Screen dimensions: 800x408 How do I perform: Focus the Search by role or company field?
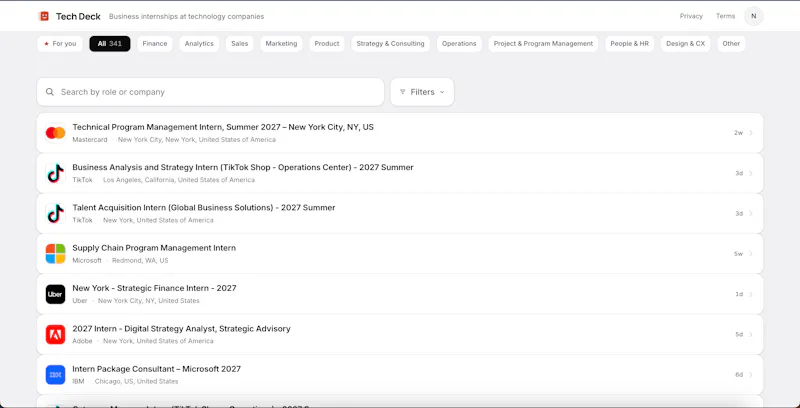coord(210,92)
